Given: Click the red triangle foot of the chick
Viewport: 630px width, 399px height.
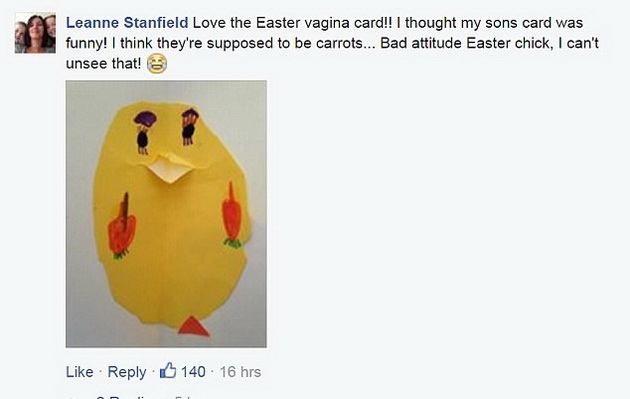Looking at the screenshot, I should coord(193,326).
